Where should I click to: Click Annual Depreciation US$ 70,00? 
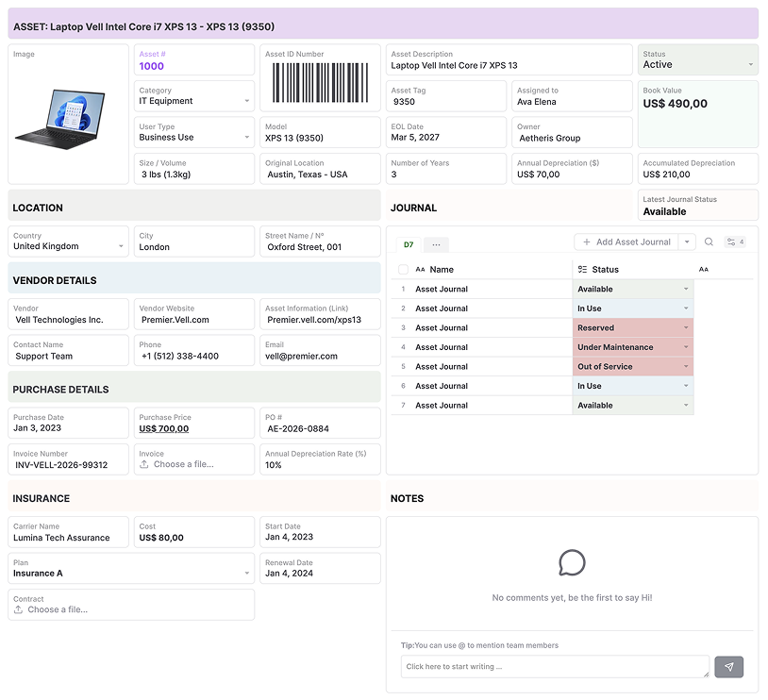(x=572, y=169)
